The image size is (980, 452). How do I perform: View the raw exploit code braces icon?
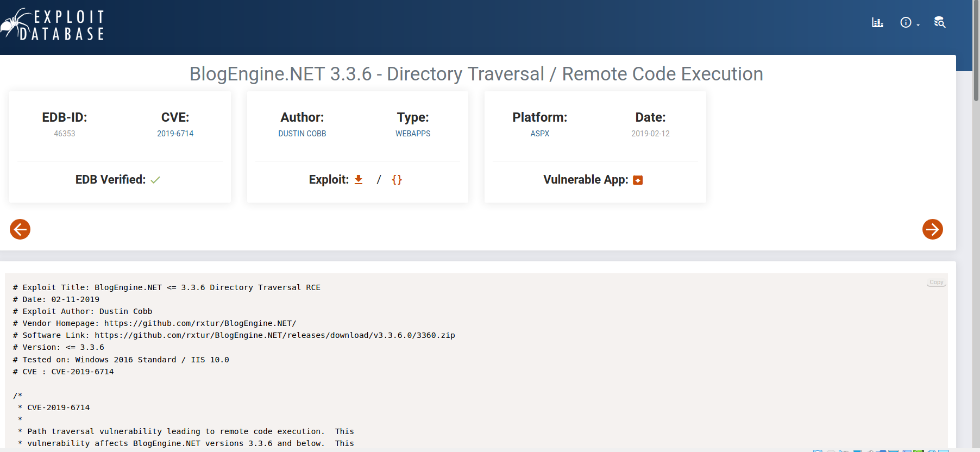click(x=397, y=180)
